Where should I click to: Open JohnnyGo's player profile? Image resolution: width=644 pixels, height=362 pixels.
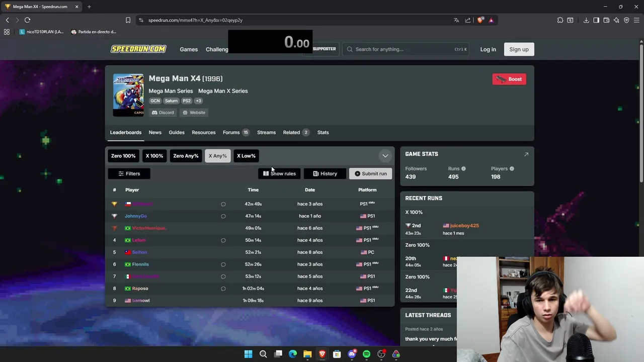click(136, 216)
